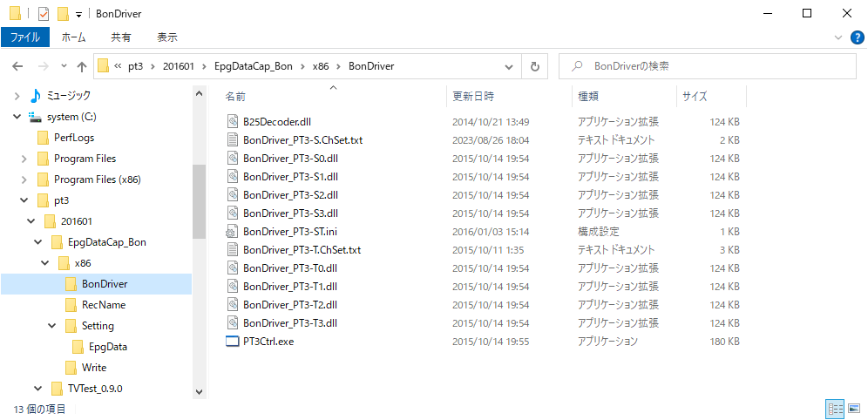
Task: Select the EpgData folder in tree
Action: (108, 347)
